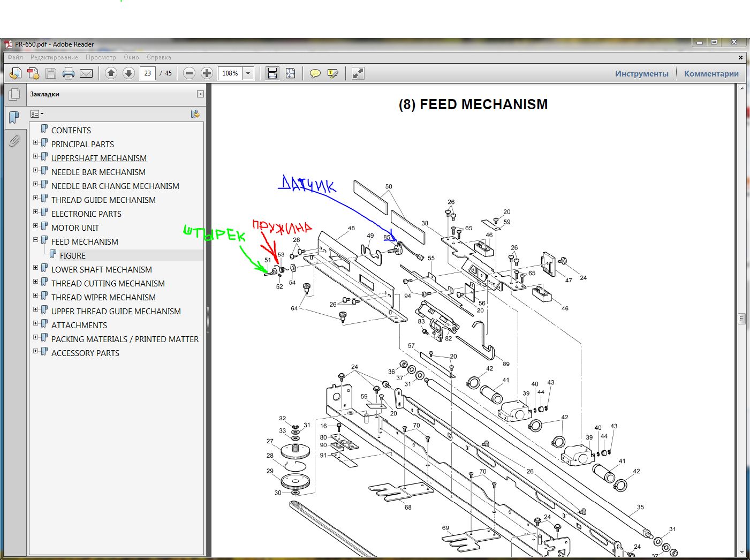Toggle fit one full page view
Image resolution: width=750 pixels, height=560 pixels.
pos(290,73)
